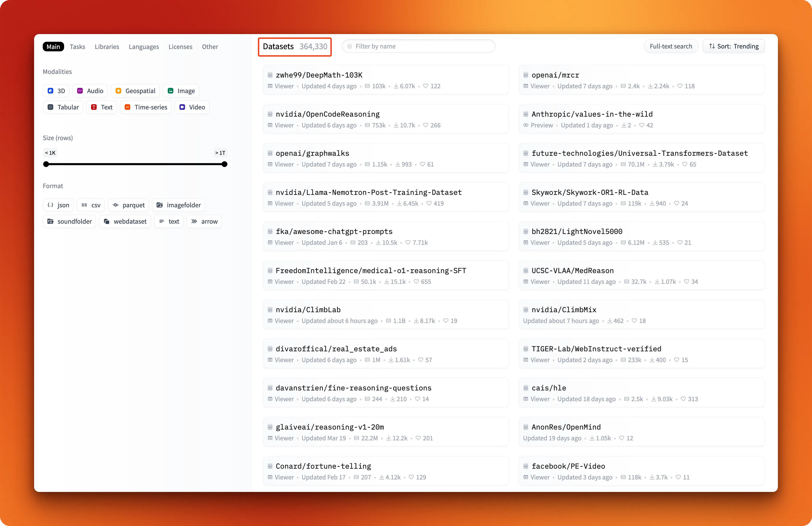The width and height of the screenshot is (812, 526).
Task: Click the Geospatial modality icon
Action: click(118, 91)
